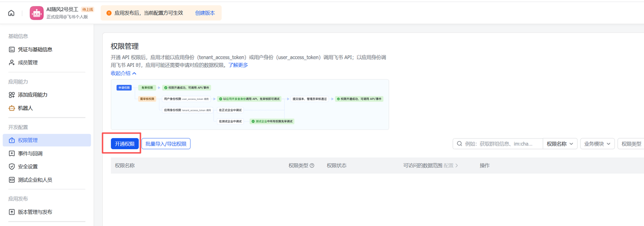Open 事件与回调 in the sidebar
The image size is (644, 226).
[30, 154]
